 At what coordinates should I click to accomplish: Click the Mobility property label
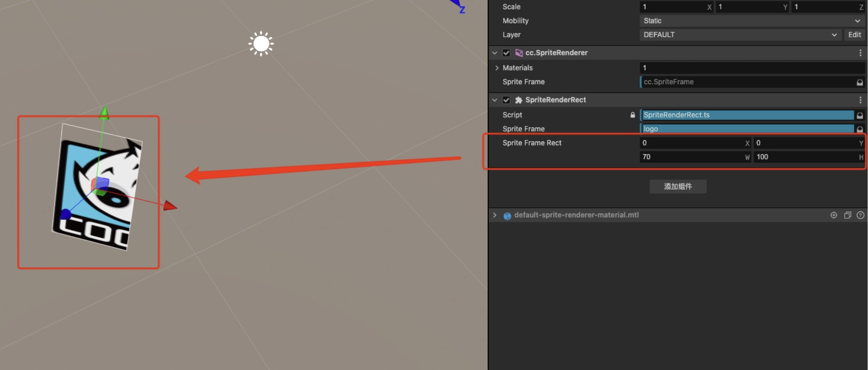coord(515,21)
